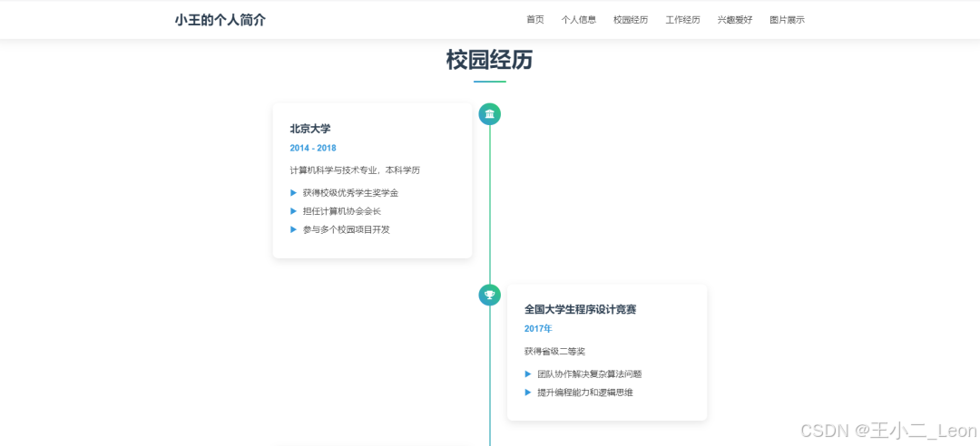Image resolution: width=980 pixels, height=446 pixels.
Task: Click the 2017年 date text
Action: (538, 328)
